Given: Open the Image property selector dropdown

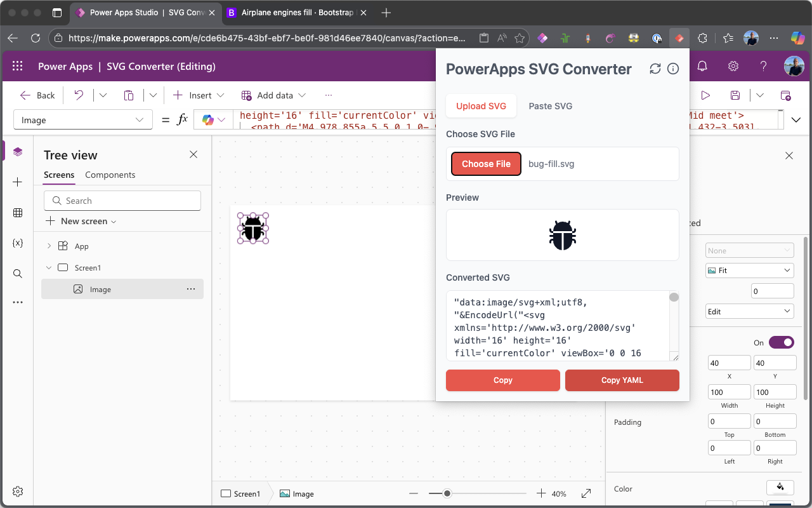Looking at the screenshot, I should pyautogui.click(x=82, y=120).
